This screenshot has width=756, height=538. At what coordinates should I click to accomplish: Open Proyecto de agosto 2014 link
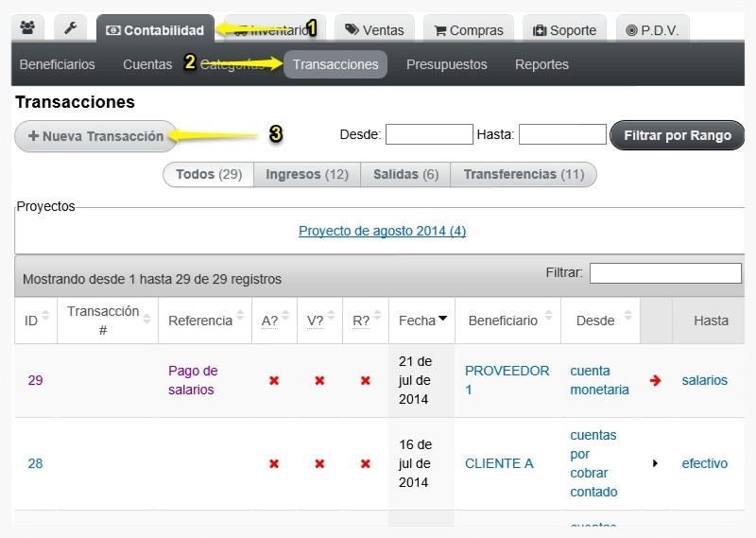click(x=383, y=231)
